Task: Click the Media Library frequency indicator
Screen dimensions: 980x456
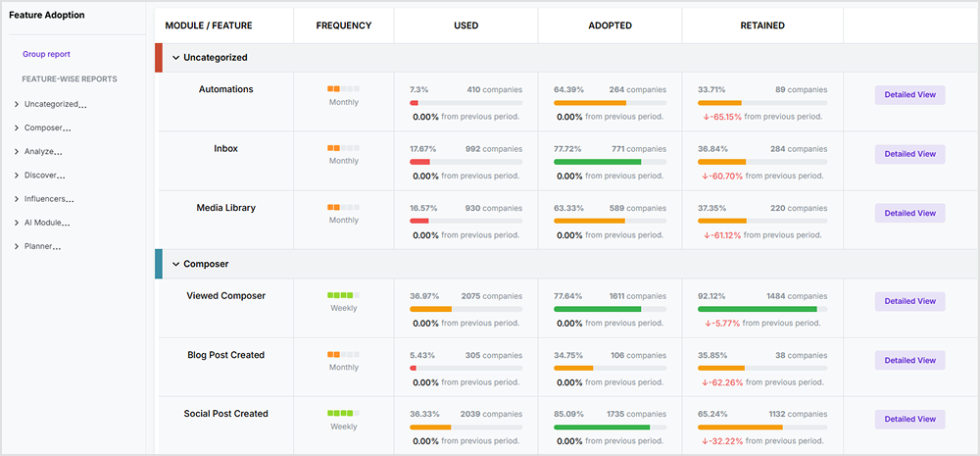Action: [x=344, y=207]
